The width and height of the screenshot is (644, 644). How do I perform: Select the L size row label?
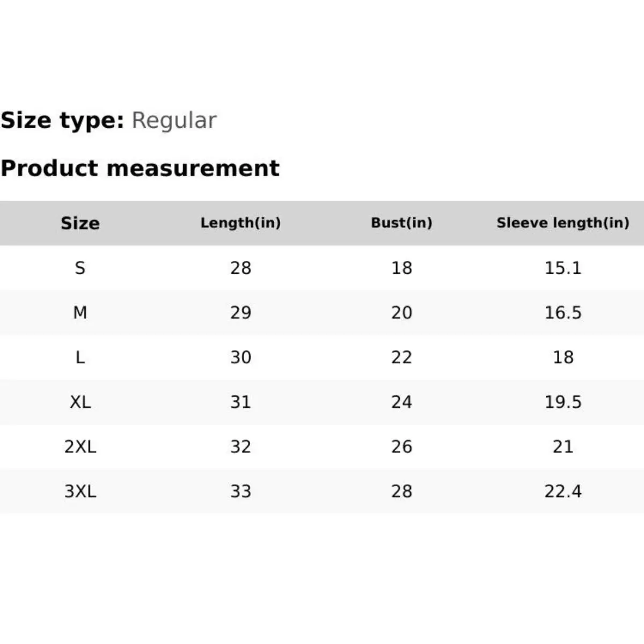[80, 357]
